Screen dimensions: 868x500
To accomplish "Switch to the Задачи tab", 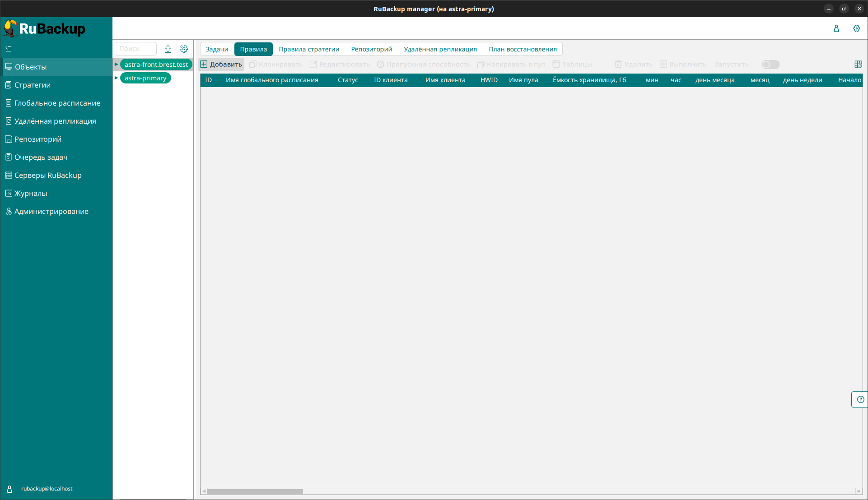I will (x=217, y=49).
